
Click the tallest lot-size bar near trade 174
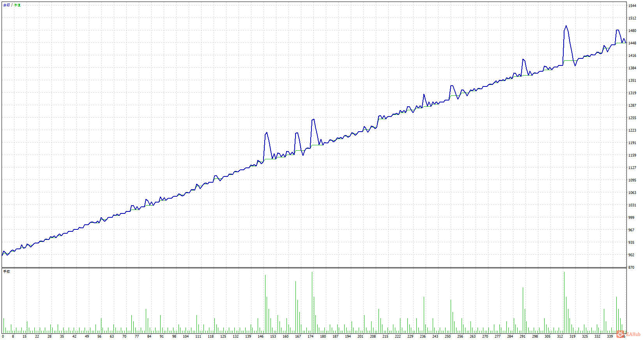(312, 303)
